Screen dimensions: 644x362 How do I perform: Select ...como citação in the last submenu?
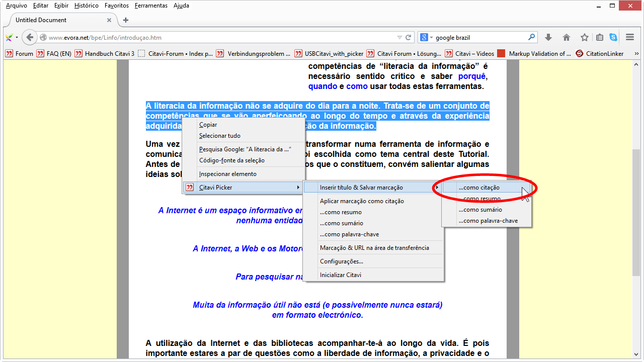click(487, 188)
